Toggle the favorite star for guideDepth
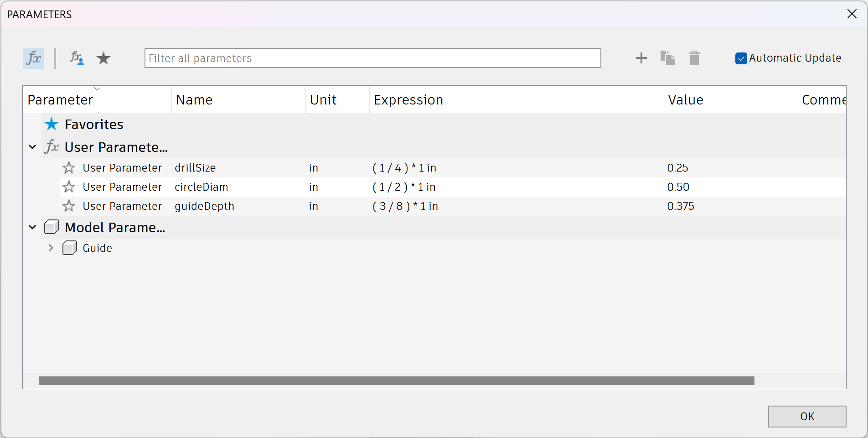Screen dimensions: 868x438 69,206
